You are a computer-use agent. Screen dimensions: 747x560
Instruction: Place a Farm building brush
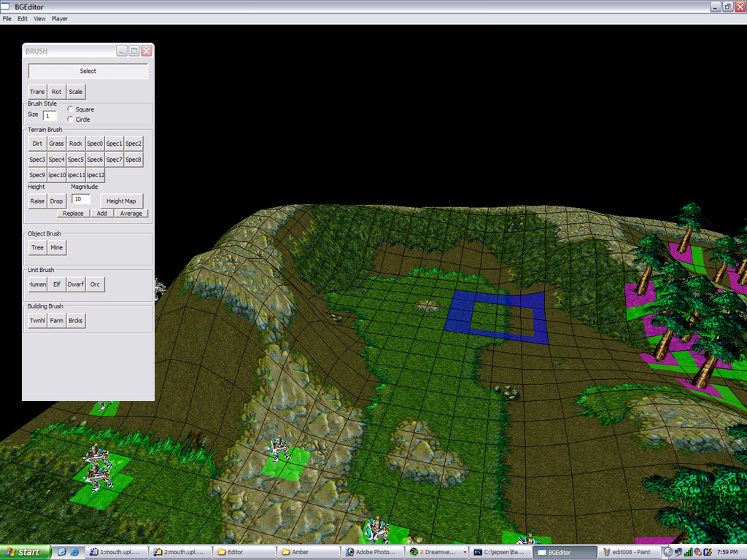[x=56, y=321]
